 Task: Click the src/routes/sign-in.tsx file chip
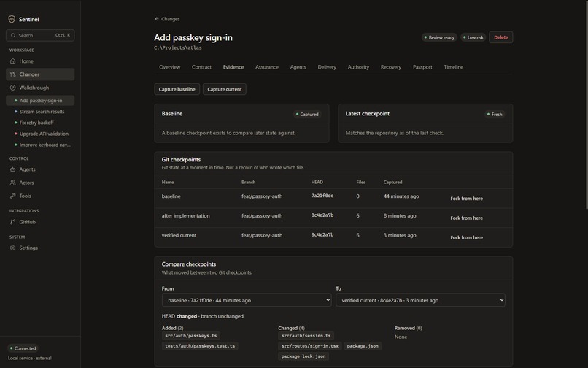pyautogui.click(x=310, y=346)
